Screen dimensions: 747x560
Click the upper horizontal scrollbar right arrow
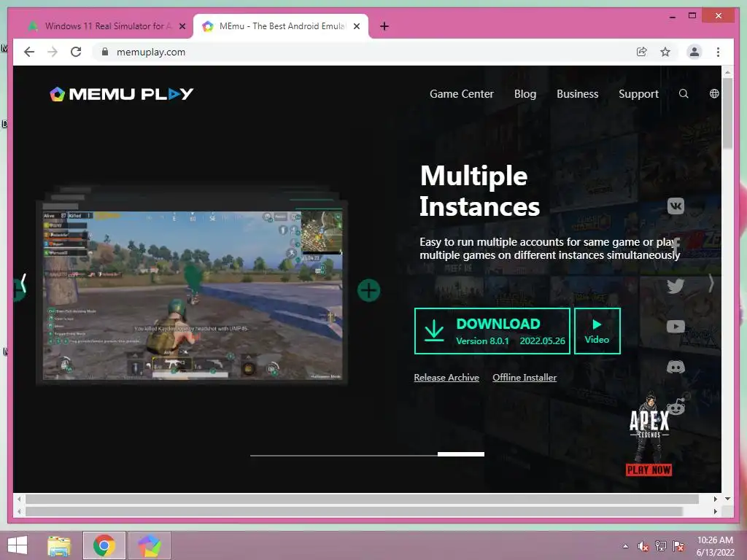point(715,499)
